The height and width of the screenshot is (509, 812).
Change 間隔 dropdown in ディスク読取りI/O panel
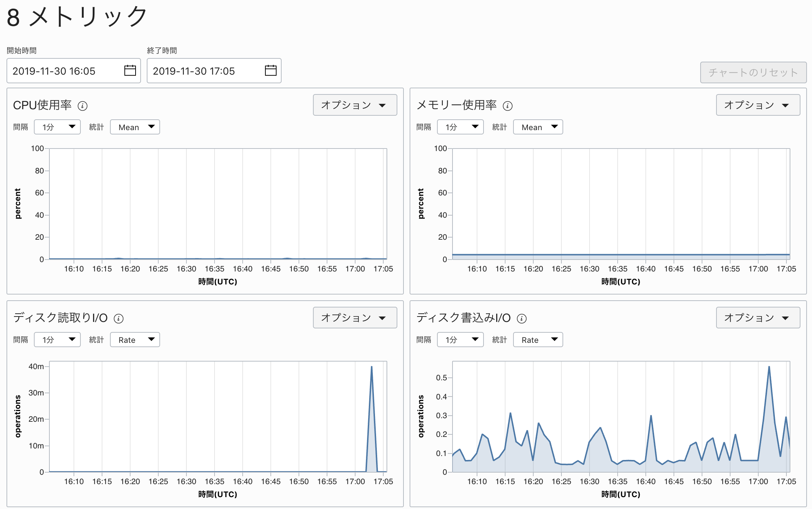57,340
